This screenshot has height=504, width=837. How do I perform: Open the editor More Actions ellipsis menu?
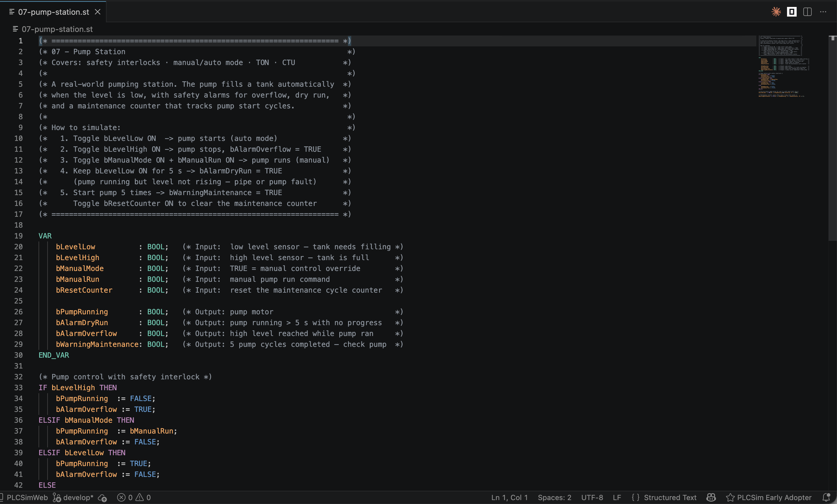pyautogui.click(x=823, y=12)
